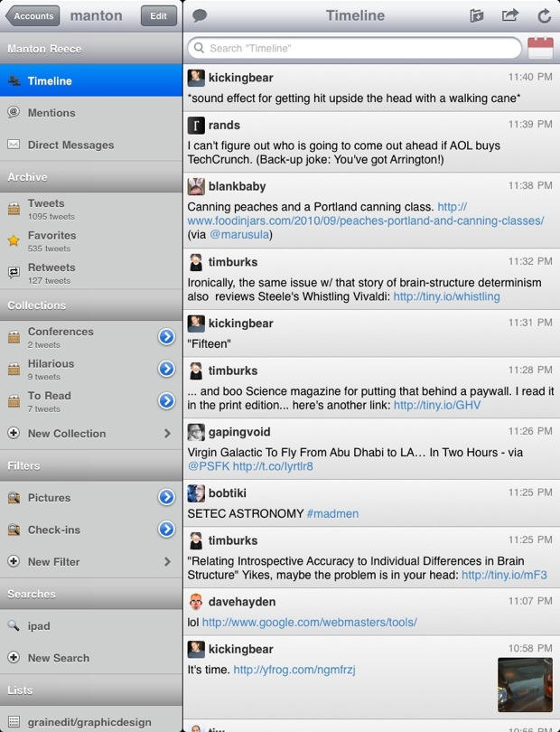Add a filter with the plus icon
Screen dimensions: 560x732
[x=14, y=561]
